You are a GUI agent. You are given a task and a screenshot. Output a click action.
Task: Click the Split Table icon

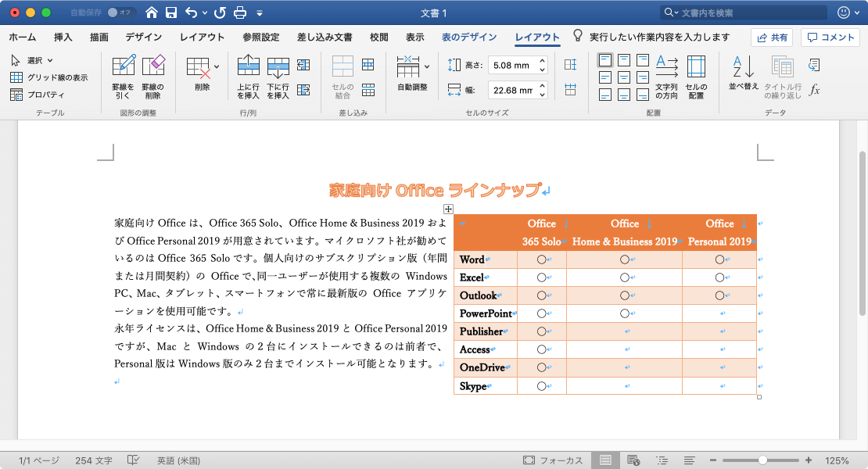(368, 90)
